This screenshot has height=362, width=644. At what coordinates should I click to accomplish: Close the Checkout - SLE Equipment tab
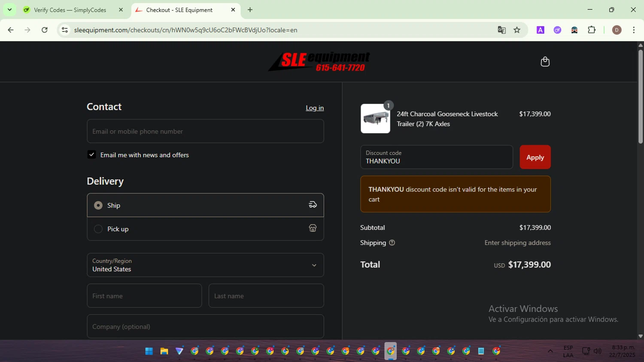(233, 10)
